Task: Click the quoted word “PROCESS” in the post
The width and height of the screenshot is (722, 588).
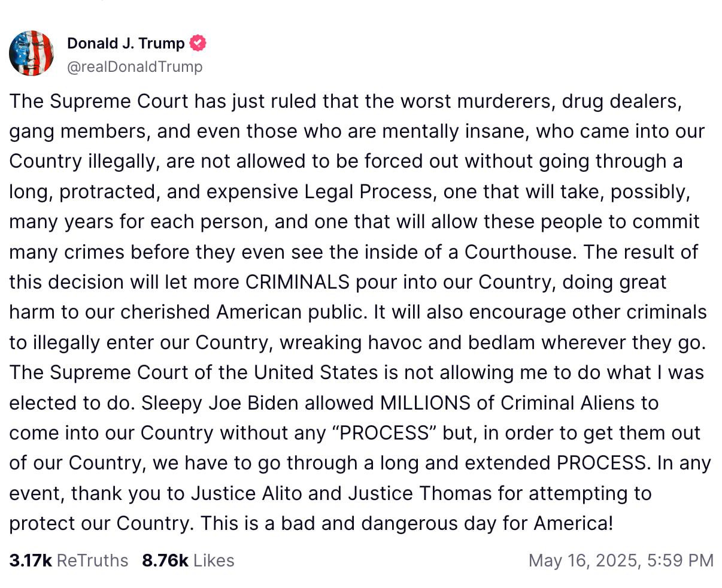Action: click(384, 433)
